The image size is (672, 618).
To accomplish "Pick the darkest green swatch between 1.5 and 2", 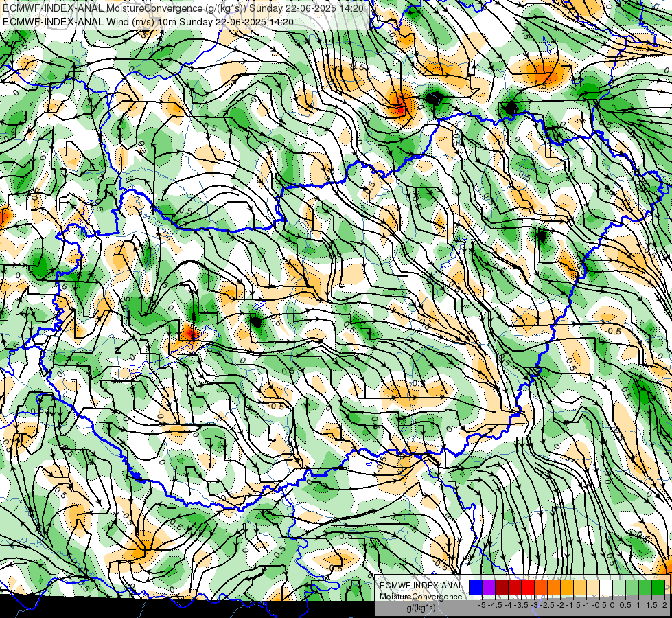I will pos(658,588).
